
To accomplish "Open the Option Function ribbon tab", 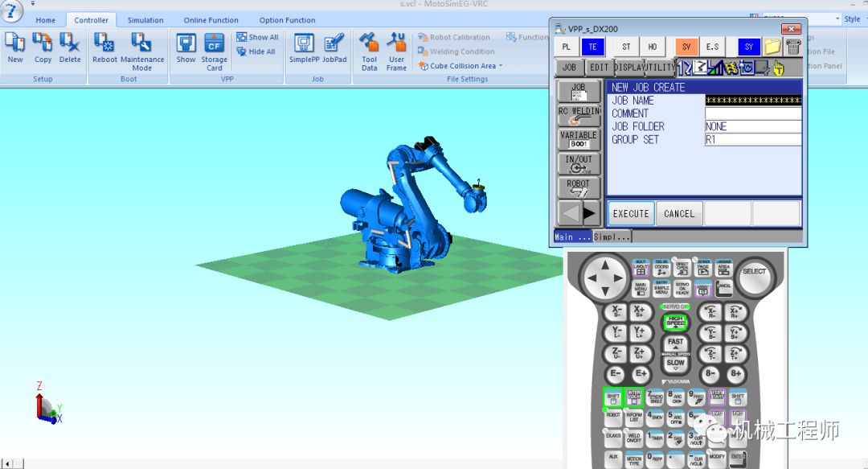I will tap(287, 20).
